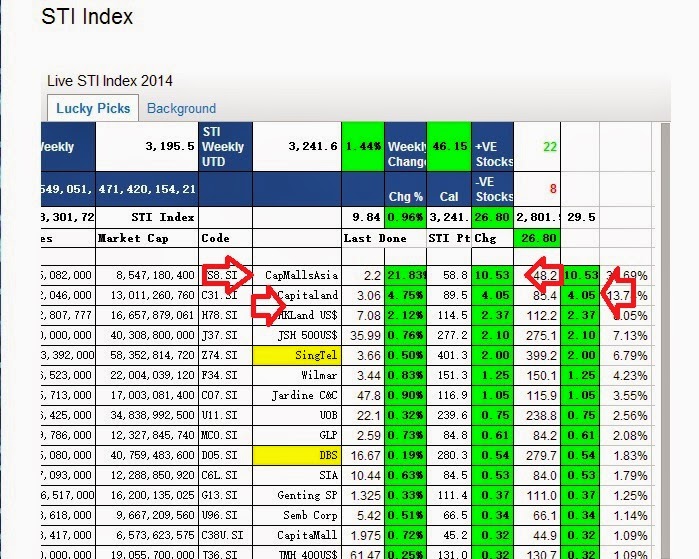Select the Jardine C&C stock name

(x=304, y=395)
